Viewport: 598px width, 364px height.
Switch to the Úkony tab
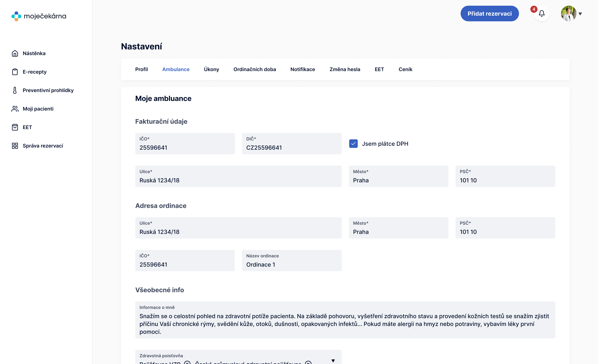coord(211,69)
